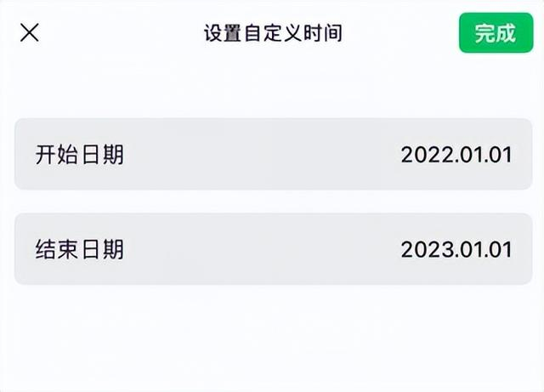
Task: Tap the gray 结束日期 card
Action: (273, 248)
